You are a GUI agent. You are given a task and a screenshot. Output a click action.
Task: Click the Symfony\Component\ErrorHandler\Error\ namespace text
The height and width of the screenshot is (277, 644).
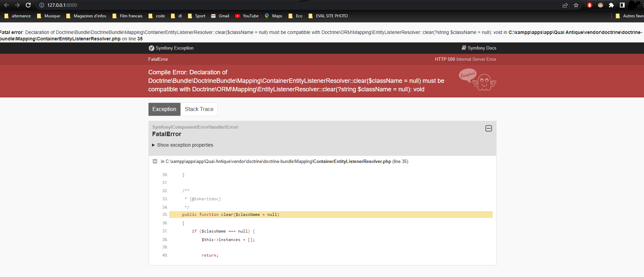195,127
